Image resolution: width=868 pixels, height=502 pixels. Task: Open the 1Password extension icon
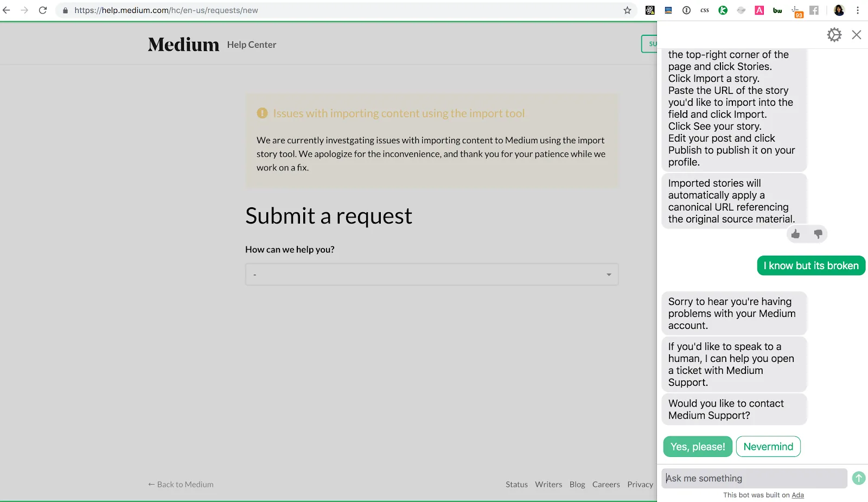(x=686, y=10)
